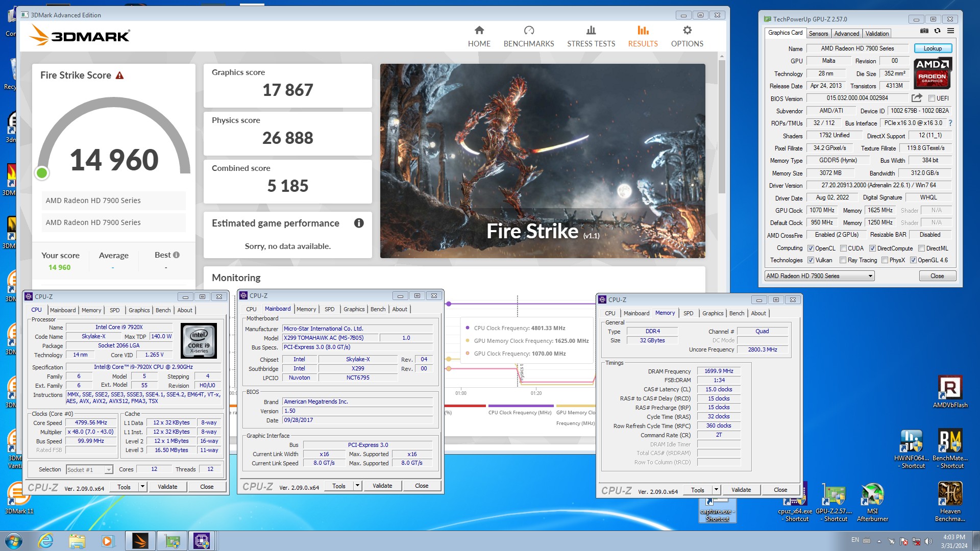Image resolution: width=980 pixels, height=551 pixels.
Task: Click the Lookup button in GPU-Z
Action: (x=933, y=48)
